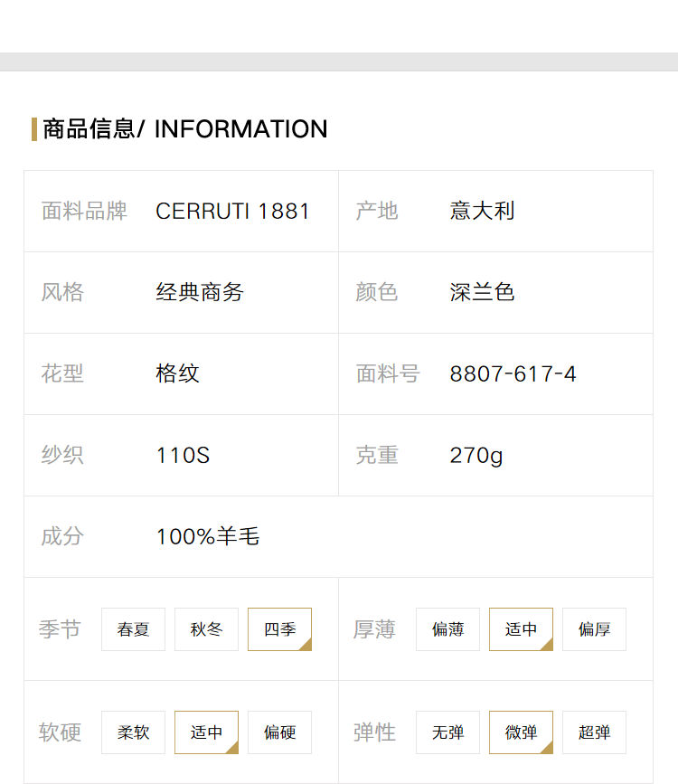This screenshot has height=784, width=678.
Task: Click the 110S yarn count value
Action: pos(183,456)
